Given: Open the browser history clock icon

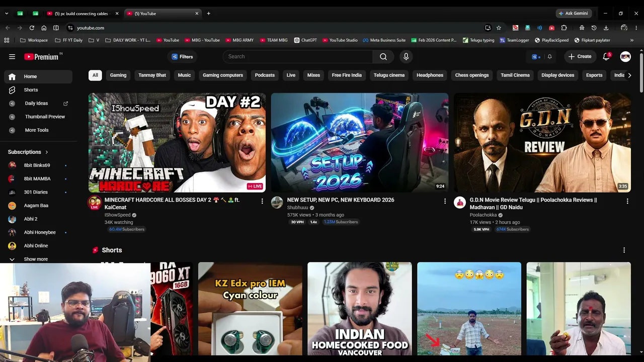Looking at the screenshot, I should (594, 28).
